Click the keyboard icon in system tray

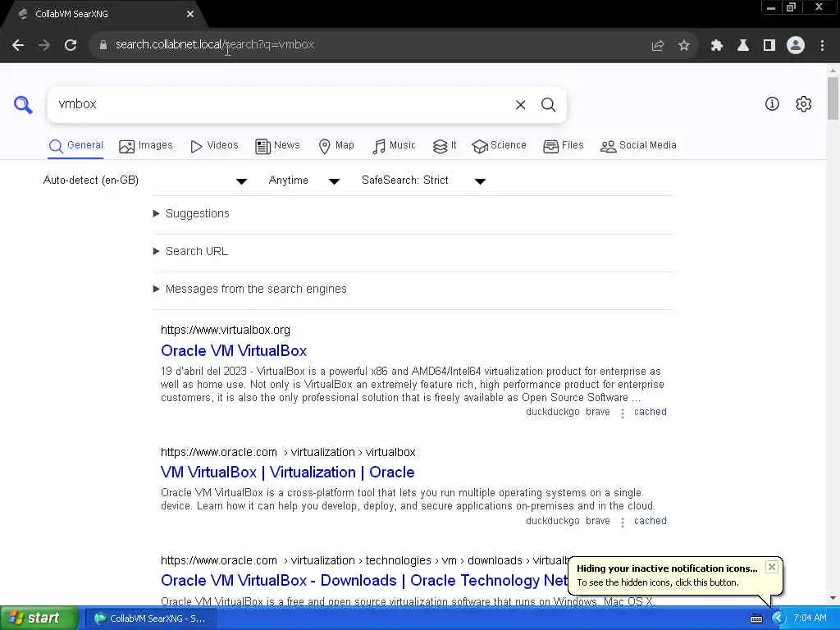[756, 619]
